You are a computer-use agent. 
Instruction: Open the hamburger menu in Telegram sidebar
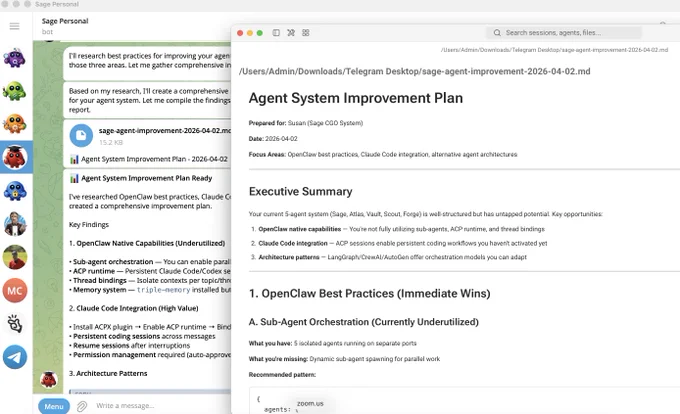coord(14,26)
